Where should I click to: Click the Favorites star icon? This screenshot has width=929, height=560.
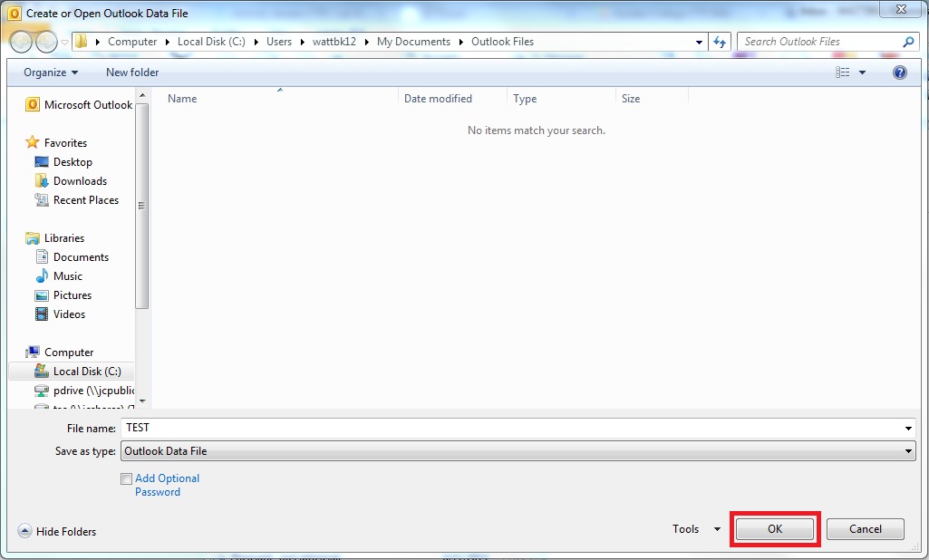32,143
